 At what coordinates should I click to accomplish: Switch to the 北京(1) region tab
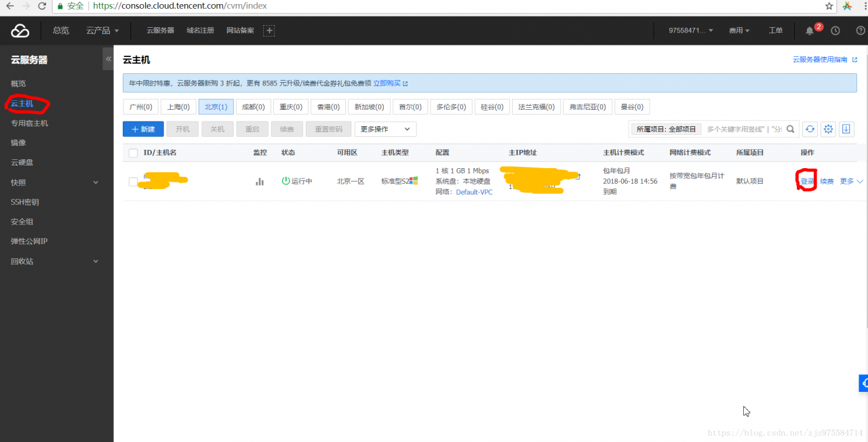pyautogui.click(x=216, y=107)
